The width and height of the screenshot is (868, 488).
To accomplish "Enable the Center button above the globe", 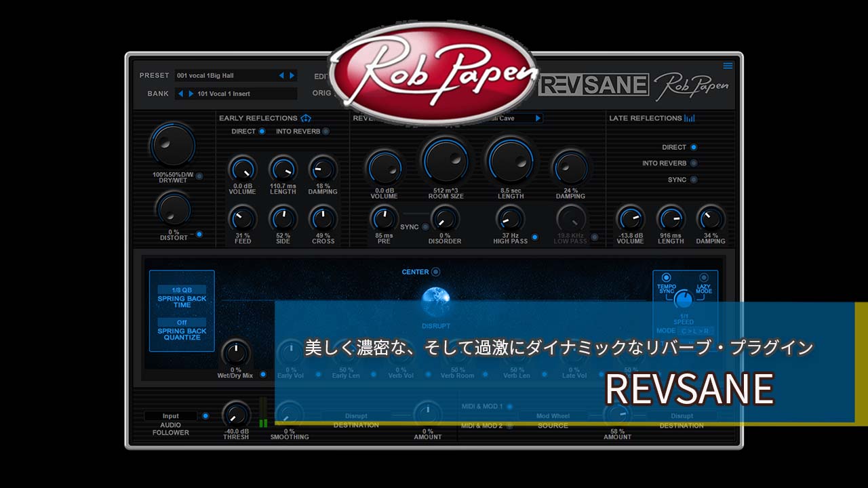I will pyautogui.click(x=435, y=272).
